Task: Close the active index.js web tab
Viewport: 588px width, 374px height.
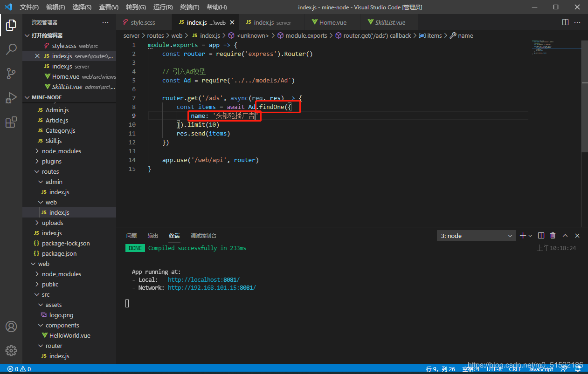Action: click(x=232, y=22)
